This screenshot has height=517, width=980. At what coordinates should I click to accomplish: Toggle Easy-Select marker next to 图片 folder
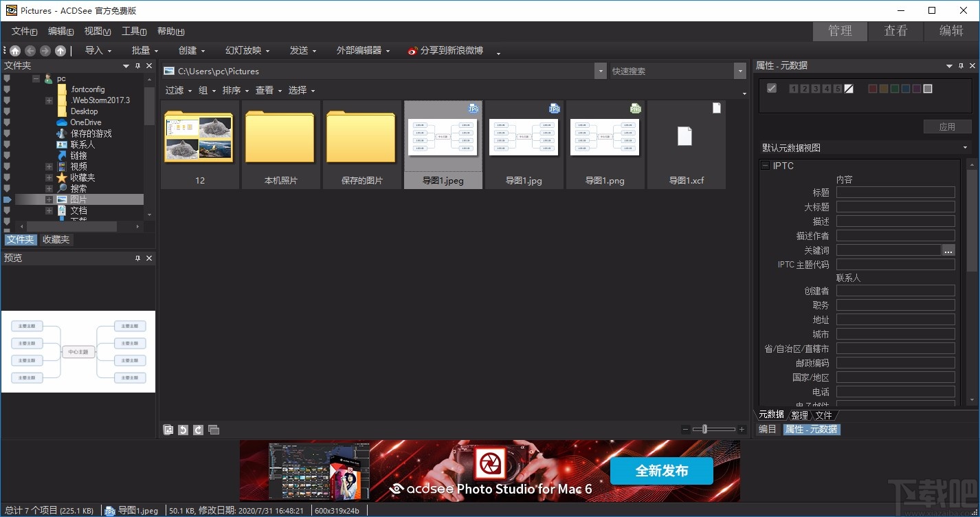[x=7, y=199]
